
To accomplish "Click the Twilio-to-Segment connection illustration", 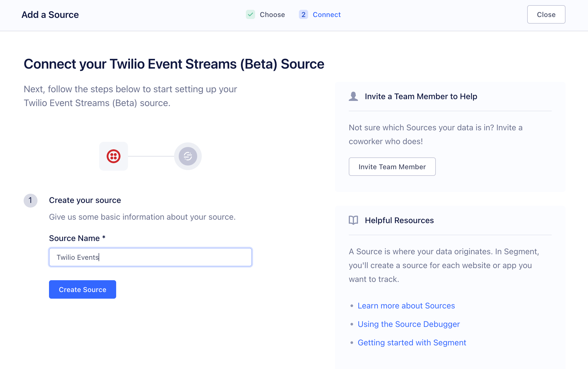I will tap(151, 156).
